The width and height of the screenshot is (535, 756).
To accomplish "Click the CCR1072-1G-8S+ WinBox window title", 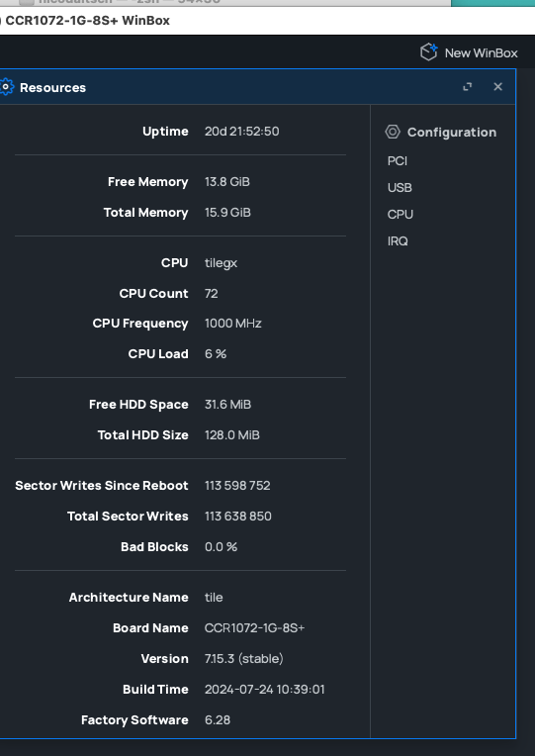I will (x=87, y=21).
